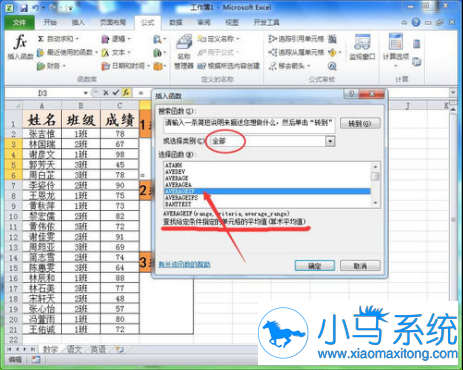Click function list scroll up arrow

(375, 166)
